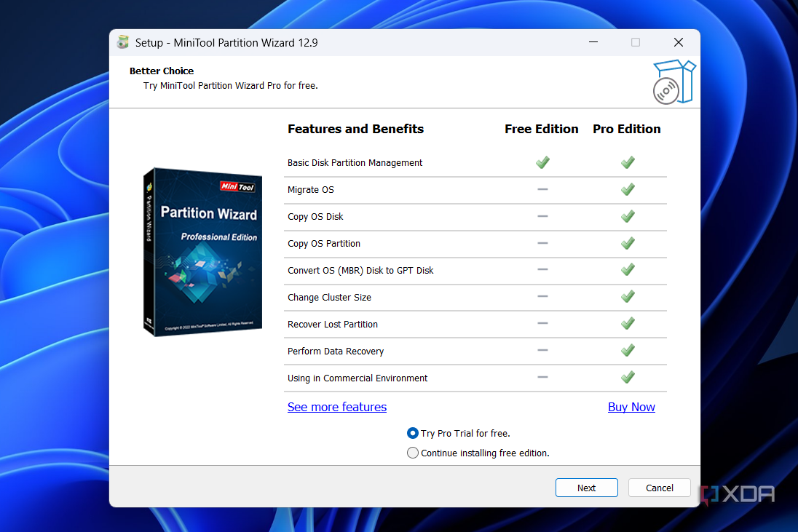Click Pro Edition checkmark for Copy OS Disk
This screenshot has height=532, width=798.
[628, 216]
